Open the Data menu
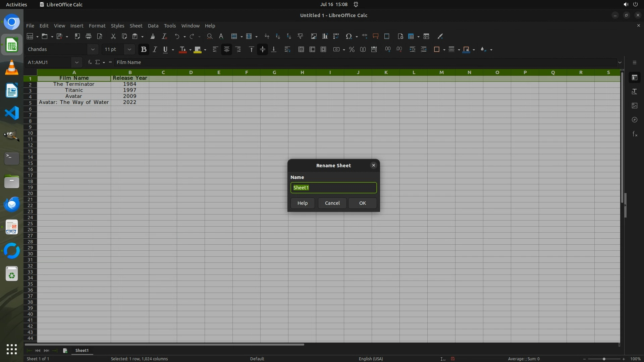 pyautogui.click(x=153, y=26)
